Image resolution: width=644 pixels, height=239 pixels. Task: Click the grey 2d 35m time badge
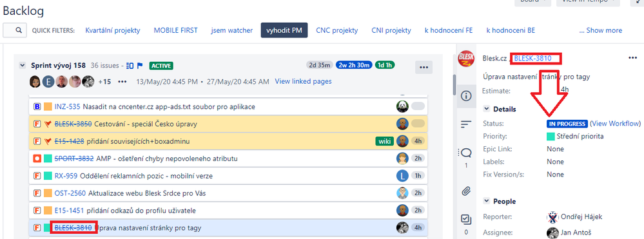(x=320, y=65)
